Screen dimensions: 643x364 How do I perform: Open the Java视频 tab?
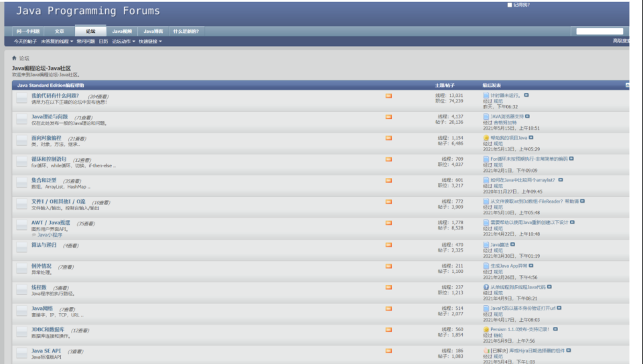tap(122, 31)
